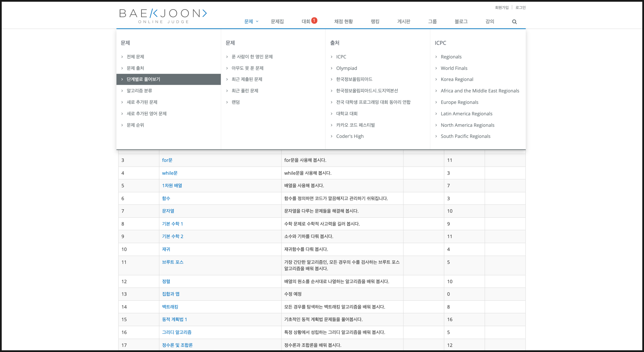This screenshot has width=644, height=352.
Task: Open the 재귀 step link
Action: [x=166, y=249]
